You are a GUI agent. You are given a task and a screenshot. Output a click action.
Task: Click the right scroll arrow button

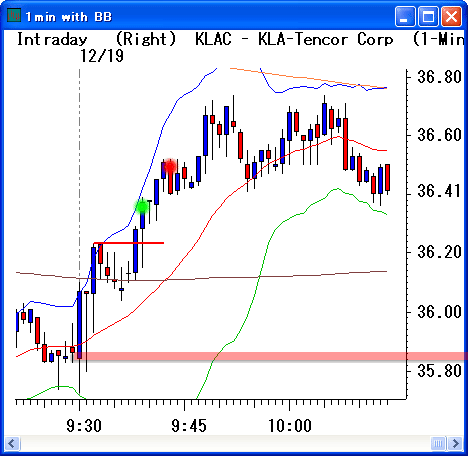tap(455, 443)
